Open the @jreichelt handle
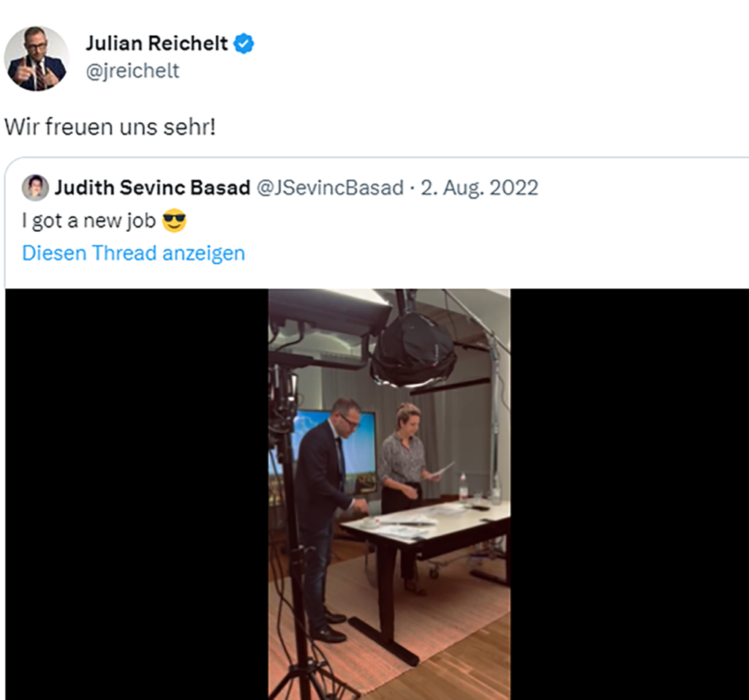This screenshot has width=749, height=700. (x=132, y=71)
